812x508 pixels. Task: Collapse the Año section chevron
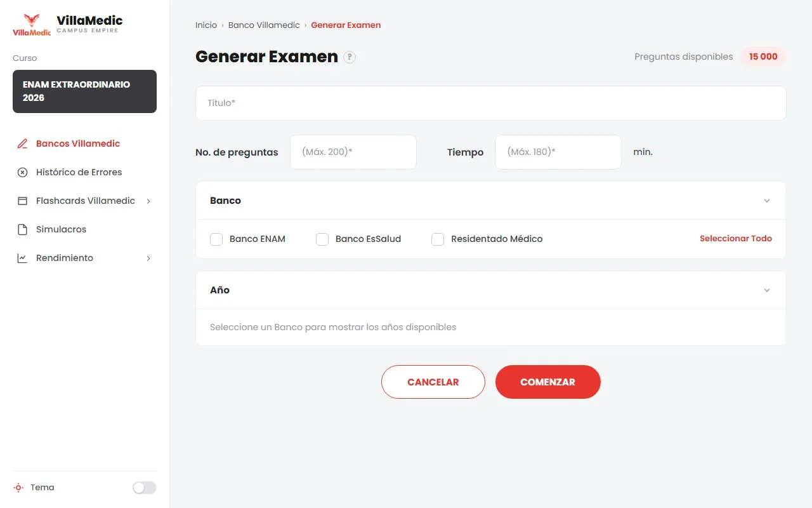click(767, 290)
